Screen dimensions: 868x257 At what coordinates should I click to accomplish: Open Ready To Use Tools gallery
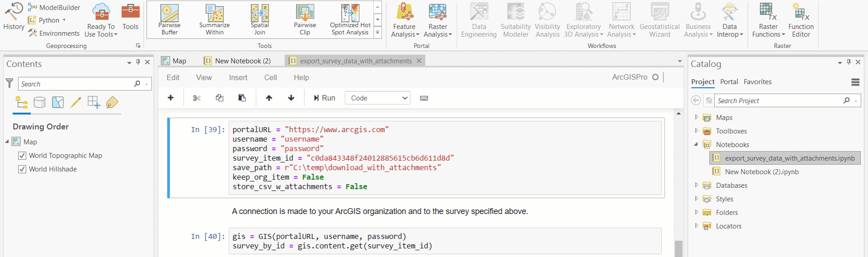101,20
